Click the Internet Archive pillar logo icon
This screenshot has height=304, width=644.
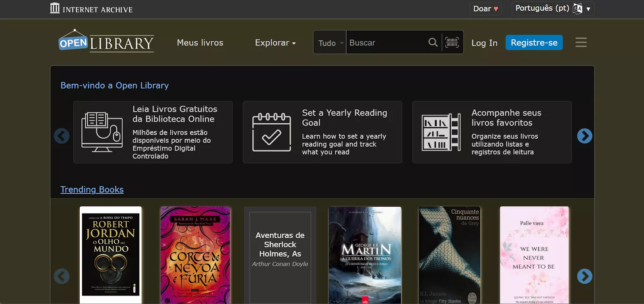tap(55, 8)
